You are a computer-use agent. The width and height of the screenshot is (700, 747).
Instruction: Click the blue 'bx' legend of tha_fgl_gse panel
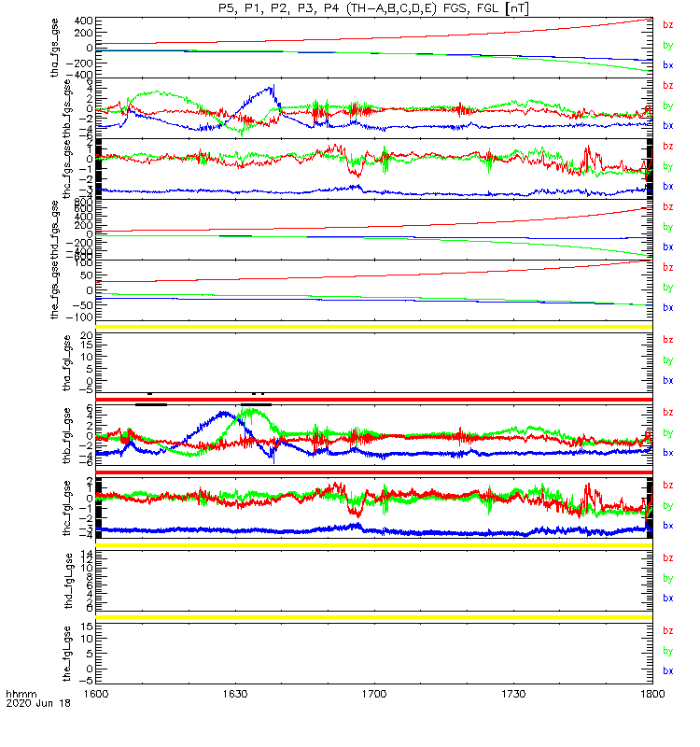click(668, 380)
